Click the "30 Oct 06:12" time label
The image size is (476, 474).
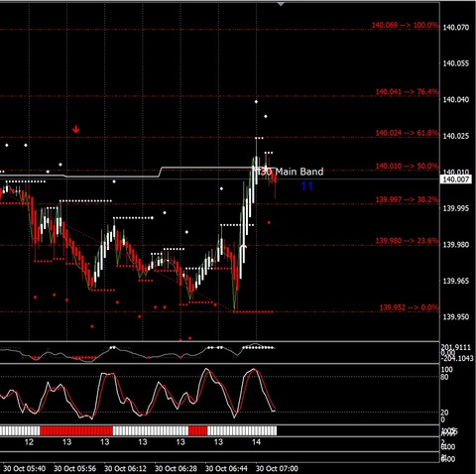click(126, 468)
